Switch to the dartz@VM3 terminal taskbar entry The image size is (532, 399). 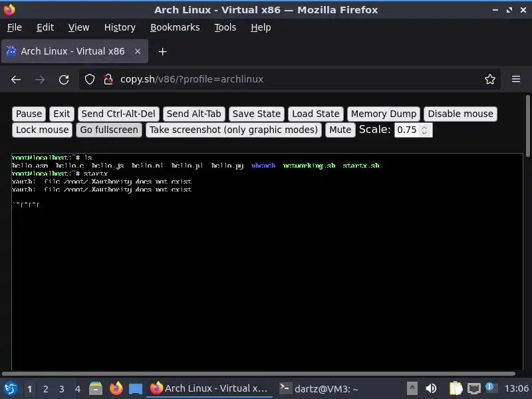tap(319, 388)
